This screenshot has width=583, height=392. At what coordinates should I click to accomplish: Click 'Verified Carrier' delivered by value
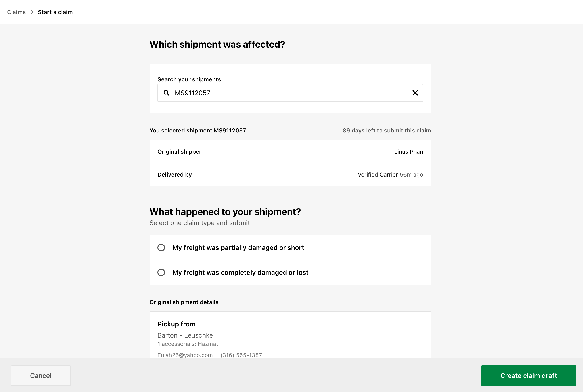pyautogui.click(x=378, y=174)
